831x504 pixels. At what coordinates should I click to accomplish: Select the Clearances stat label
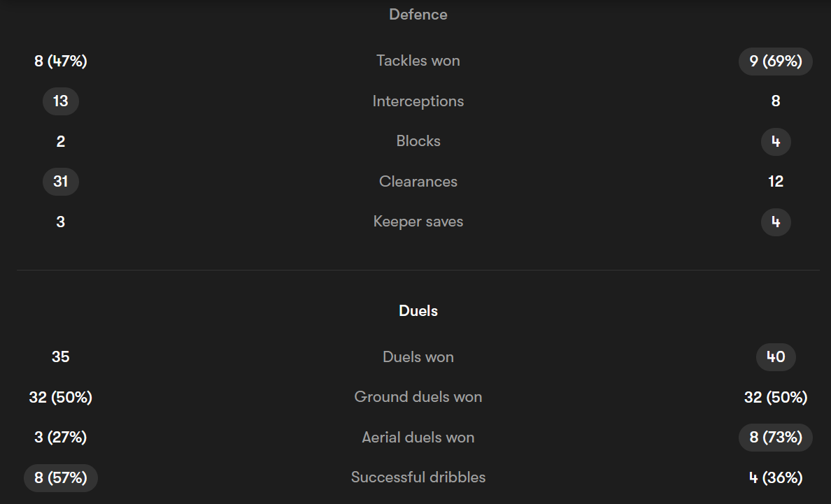click(x=418, y=182)
